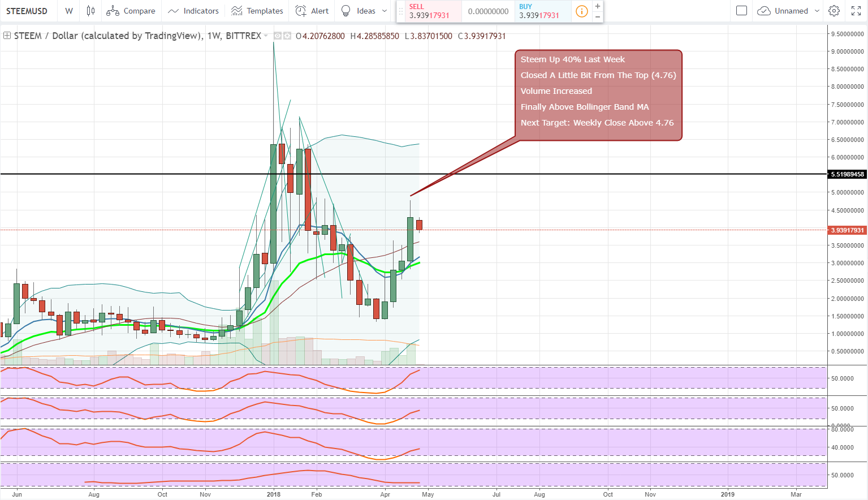Screen dimensions: 868x500
Task: Click the cloud save layout icon
Action: click(x=764, y=11)
